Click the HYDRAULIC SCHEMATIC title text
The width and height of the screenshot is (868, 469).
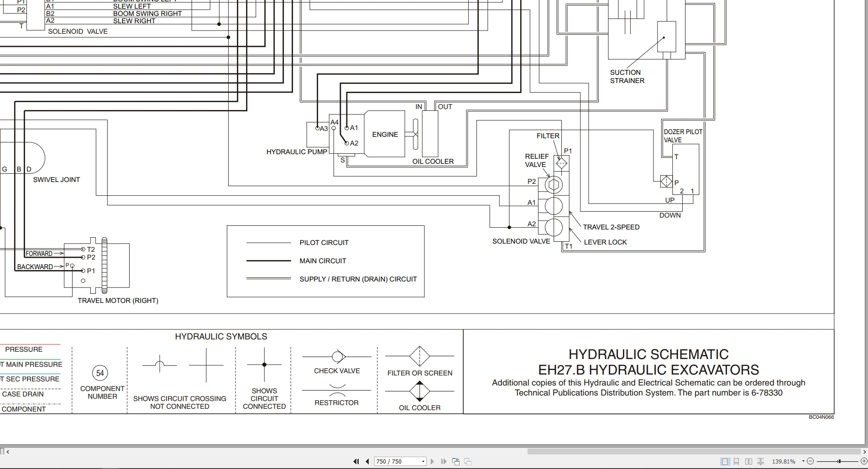[x=648, y=354]
